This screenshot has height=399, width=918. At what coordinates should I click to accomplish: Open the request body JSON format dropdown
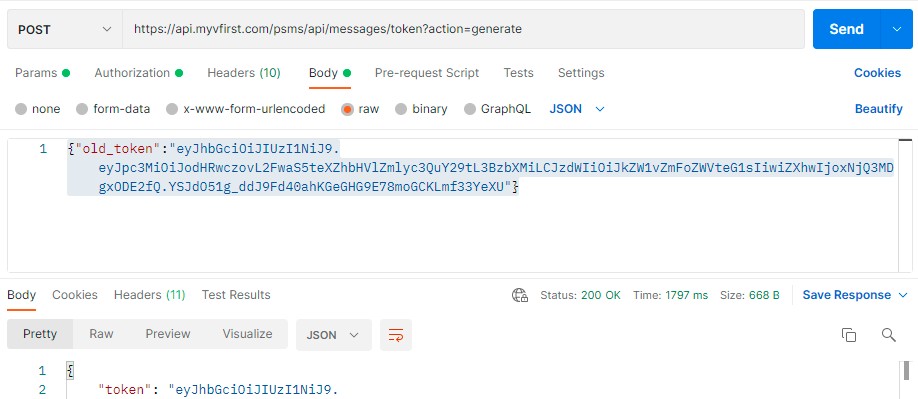tap(577, 109)
